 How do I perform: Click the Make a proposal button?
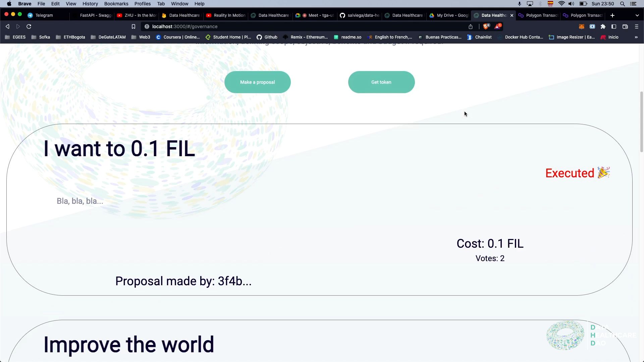click(257, 82)
